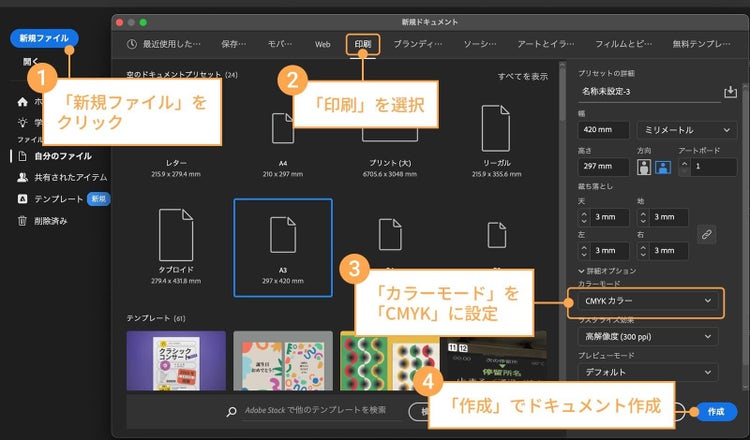
Task: Select the レター preset
Action: [176, 168]
